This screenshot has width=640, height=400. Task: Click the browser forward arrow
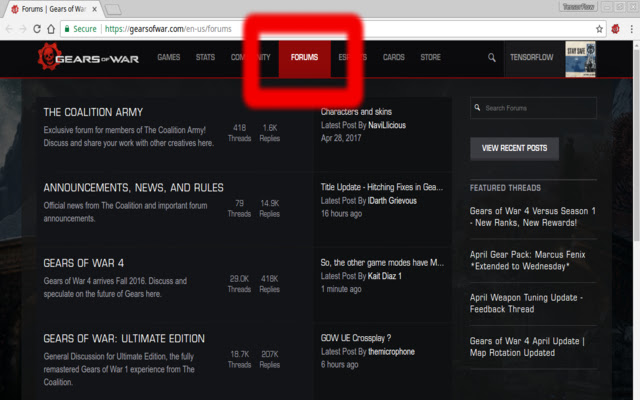(23, 29)
